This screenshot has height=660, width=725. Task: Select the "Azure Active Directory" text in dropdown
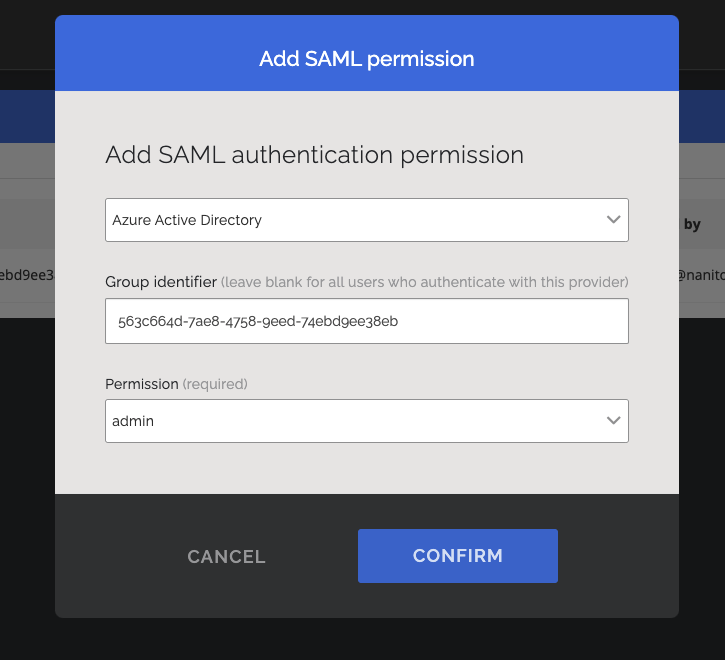point(187,220)
